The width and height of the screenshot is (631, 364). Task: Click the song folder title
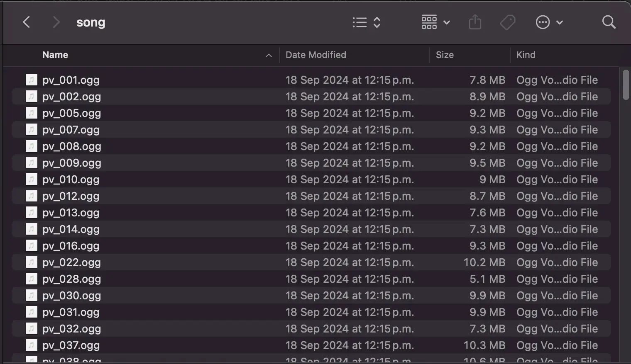tap(90, 22)
